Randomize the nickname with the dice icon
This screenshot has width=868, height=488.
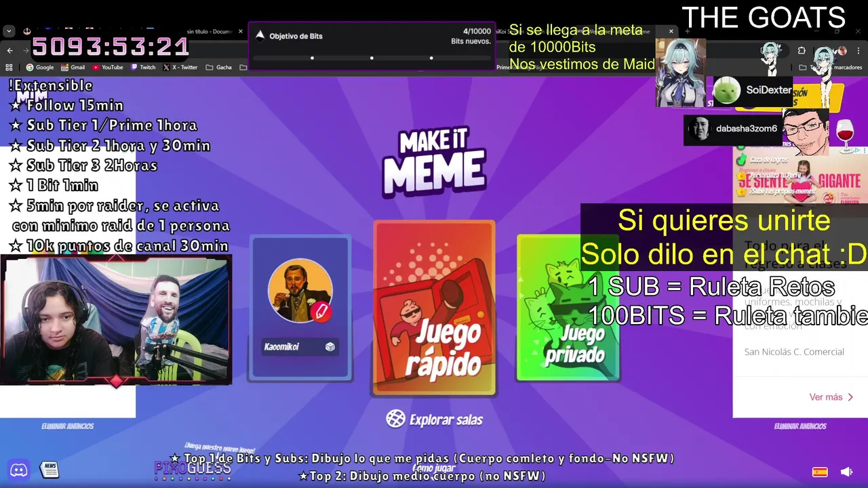330,347
